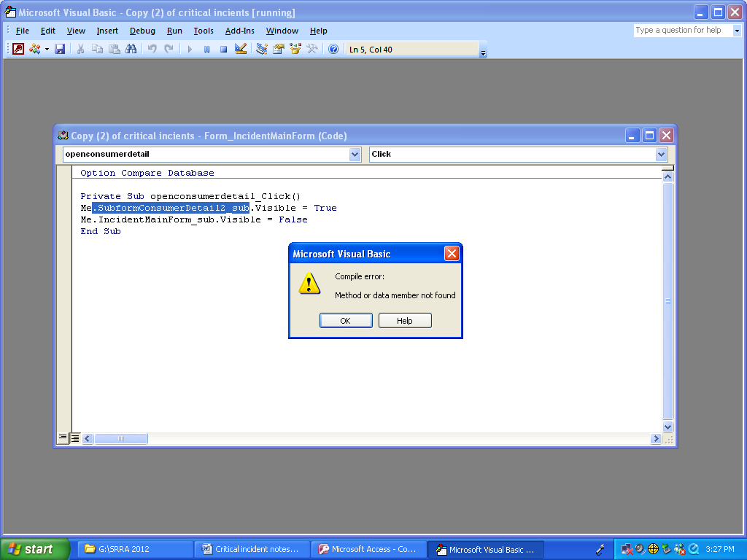Click the highlighted SubformConsumerDetail2_sub text
747x560 pixels.
(171, 208)
